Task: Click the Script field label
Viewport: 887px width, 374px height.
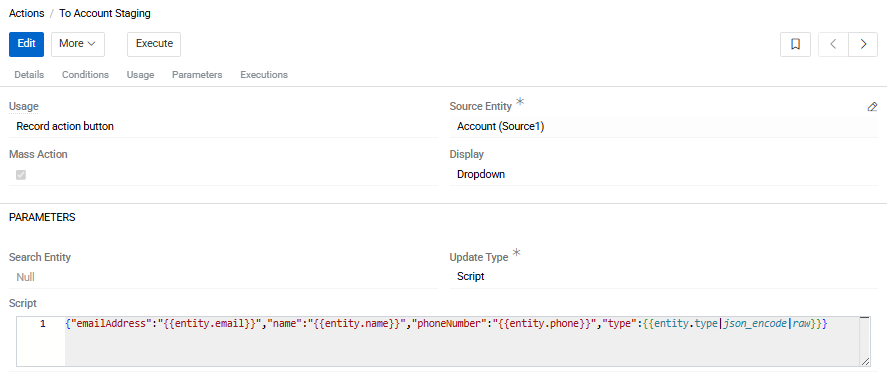Action: (x=23, y=303)
